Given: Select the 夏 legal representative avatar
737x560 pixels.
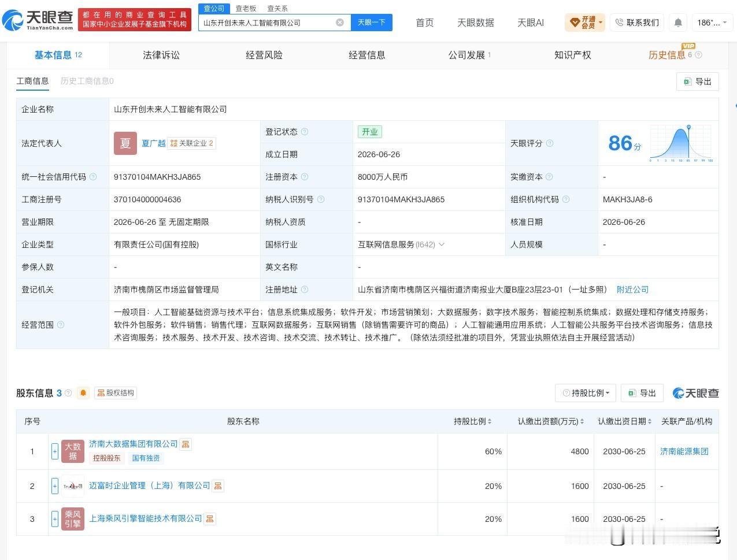Looking at the screenshot, I should point(125,143).
